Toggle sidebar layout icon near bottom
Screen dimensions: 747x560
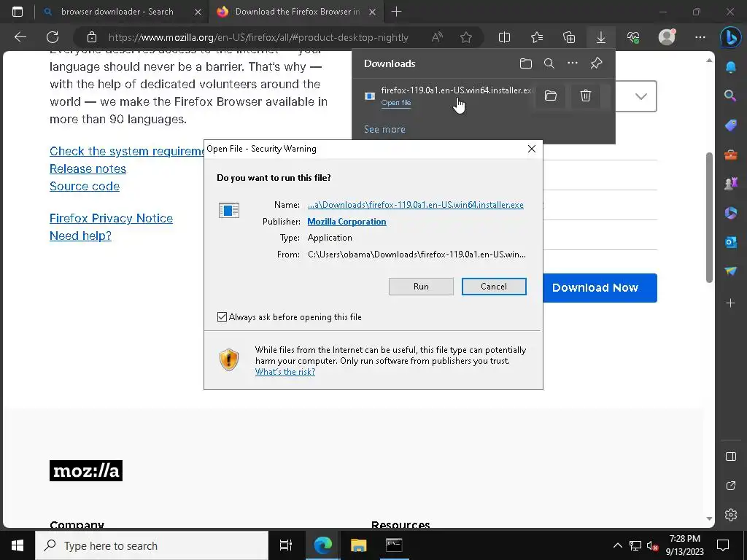pyautogui.click(x=730, y=456)
